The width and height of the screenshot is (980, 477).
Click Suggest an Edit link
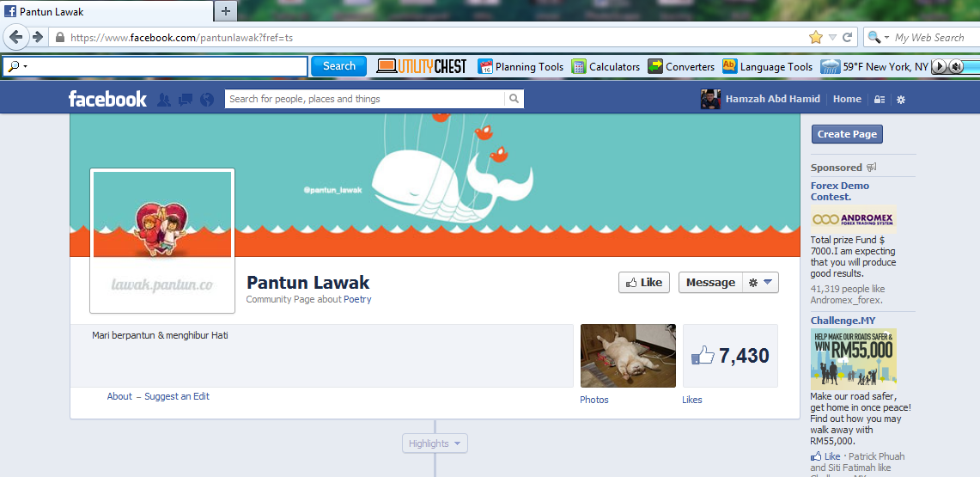[177, 396]
